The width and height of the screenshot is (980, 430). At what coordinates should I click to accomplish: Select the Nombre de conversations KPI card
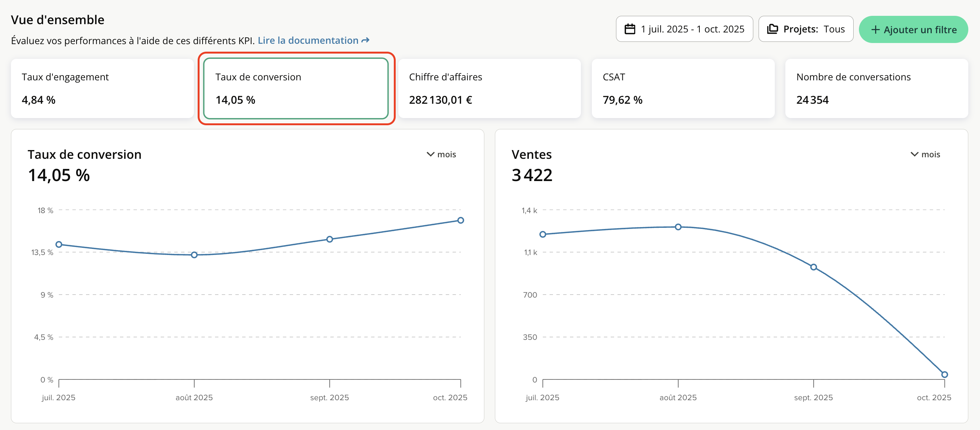(x=876, y=88)
